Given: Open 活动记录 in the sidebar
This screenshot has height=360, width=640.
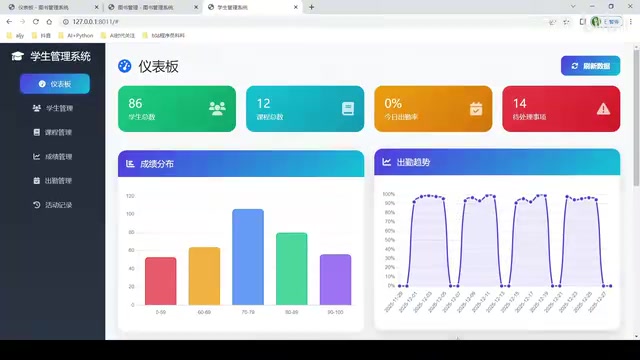Looking at the screenshot, I should coord(53,204).
